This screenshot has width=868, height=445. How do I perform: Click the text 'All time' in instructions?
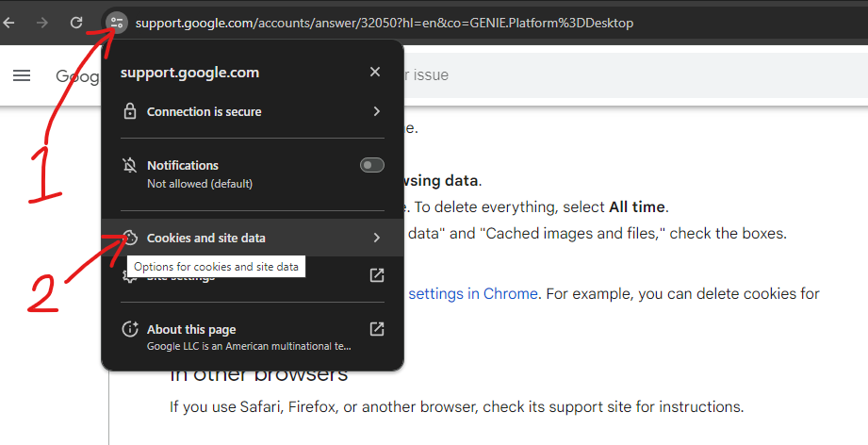pyautogui.click(x=636, y=207)
